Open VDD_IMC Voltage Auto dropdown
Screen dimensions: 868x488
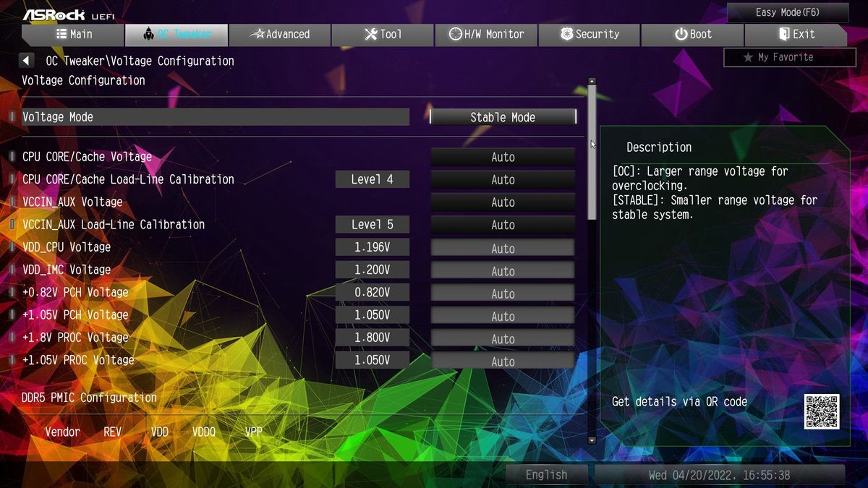click(x=503, y=270)
